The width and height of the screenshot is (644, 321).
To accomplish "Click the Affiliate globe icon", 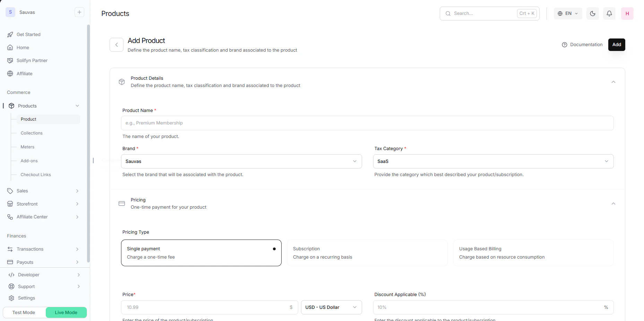I will click(10, 73).
